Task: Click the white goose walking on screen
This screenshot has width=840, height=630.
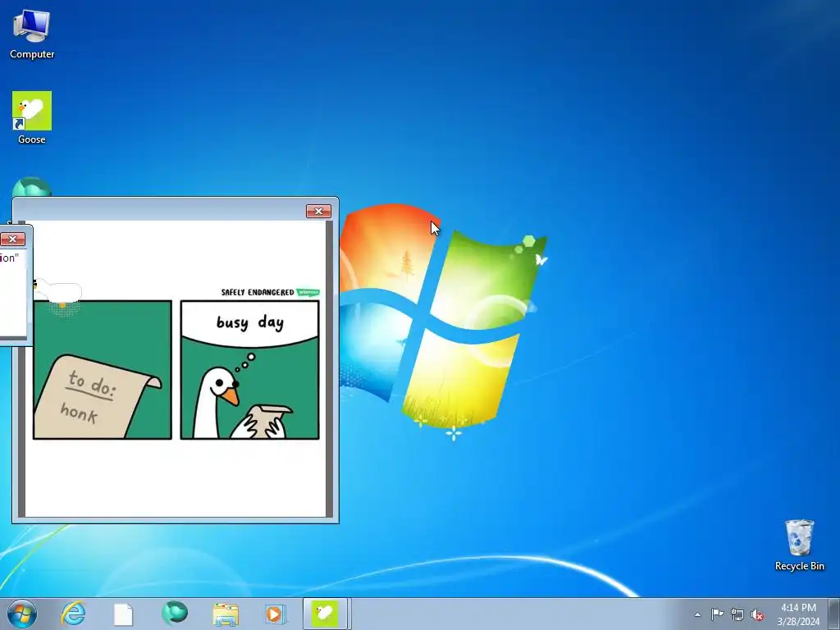Action: 58,291
